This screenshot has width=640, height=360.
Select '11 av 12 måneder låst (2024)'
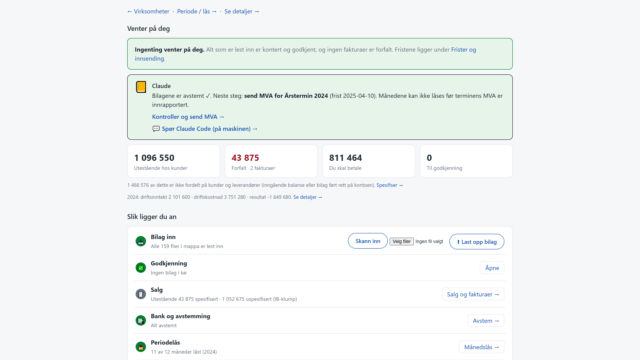[x=184, y=352]
